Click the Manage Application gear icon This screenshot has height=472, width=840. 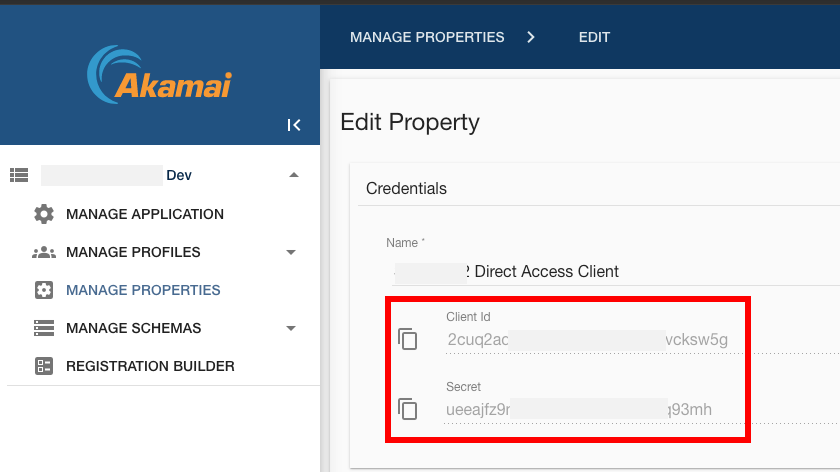tap(44, 214)
